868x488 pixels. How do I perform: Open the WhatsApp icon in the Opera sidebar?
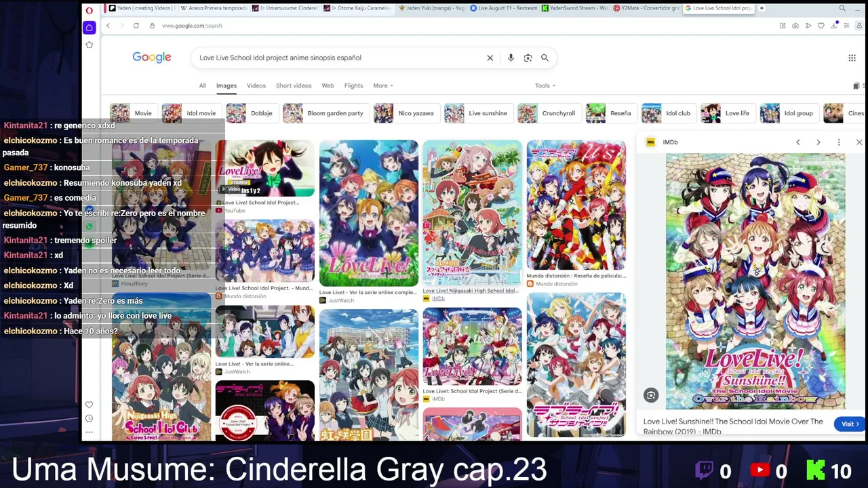[89, 226]
